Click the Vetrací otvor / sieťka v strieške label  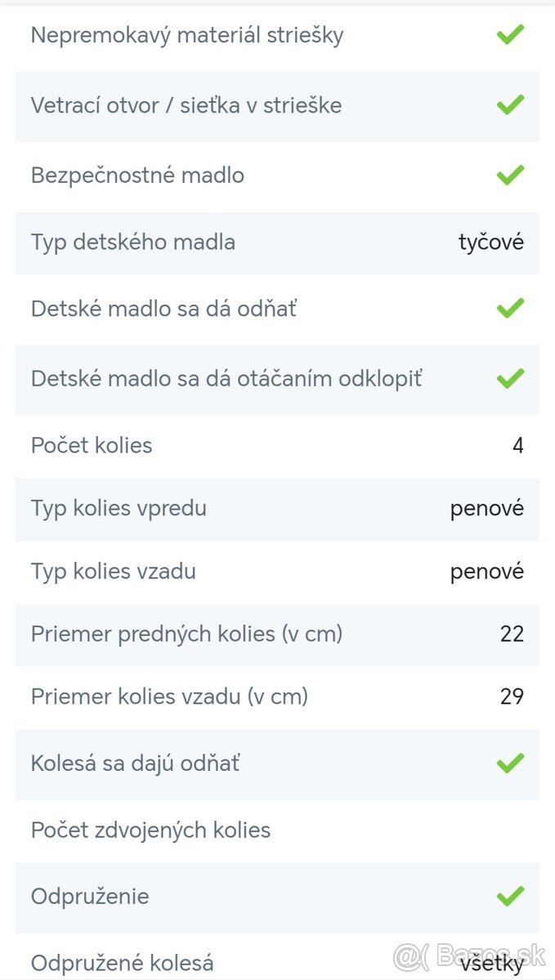pos(186,105)
